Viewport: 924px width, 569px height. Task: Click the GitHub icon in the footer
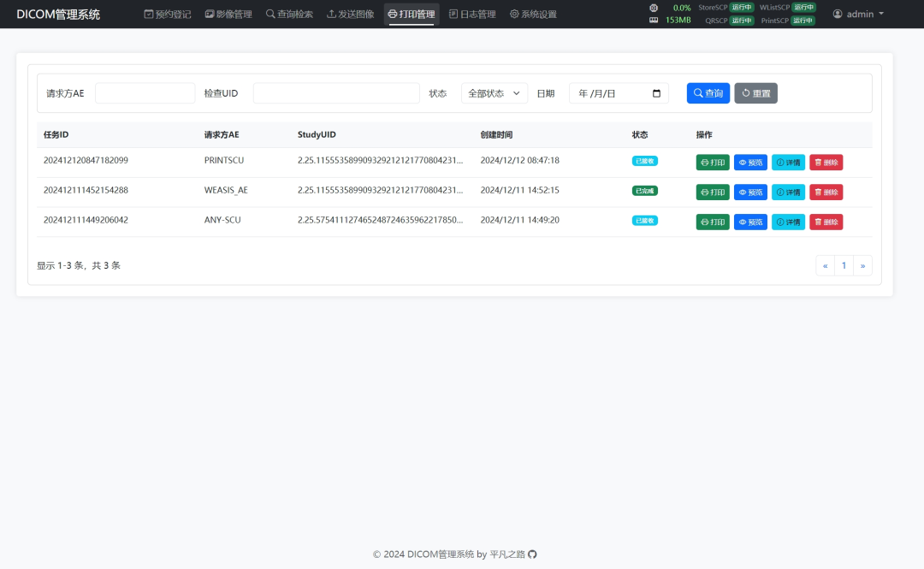(532, 554)
